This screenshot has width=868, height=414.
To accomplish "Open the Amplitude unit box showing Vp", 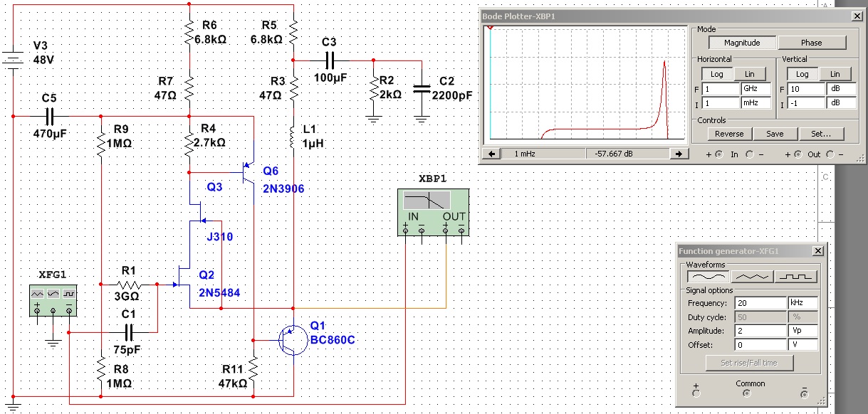I will coord(802,331).
